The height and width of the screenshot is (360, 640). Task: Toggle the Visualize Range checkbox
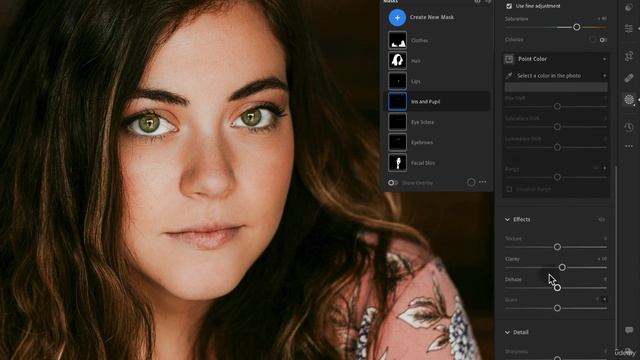509,189
